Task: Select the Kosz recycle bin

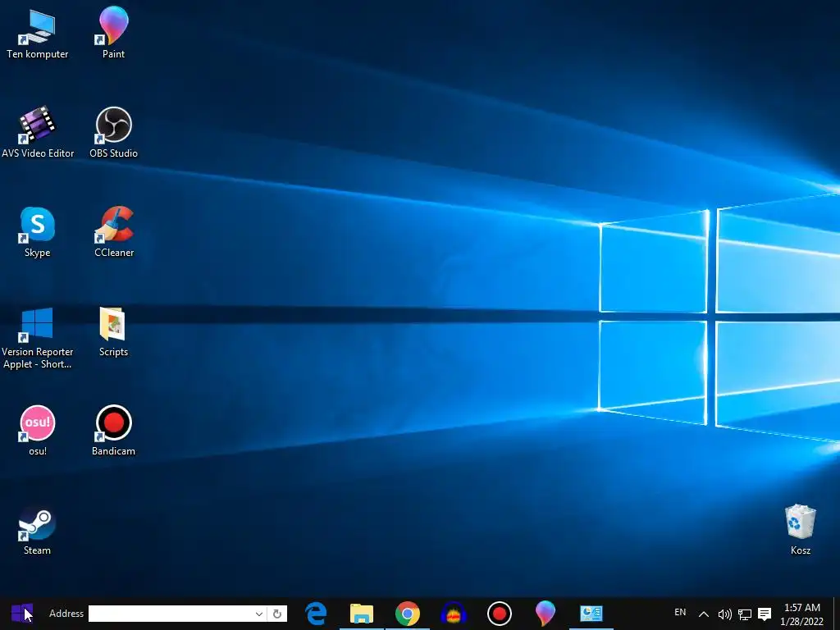Action: pyautogui.click(x=801, y=529)
